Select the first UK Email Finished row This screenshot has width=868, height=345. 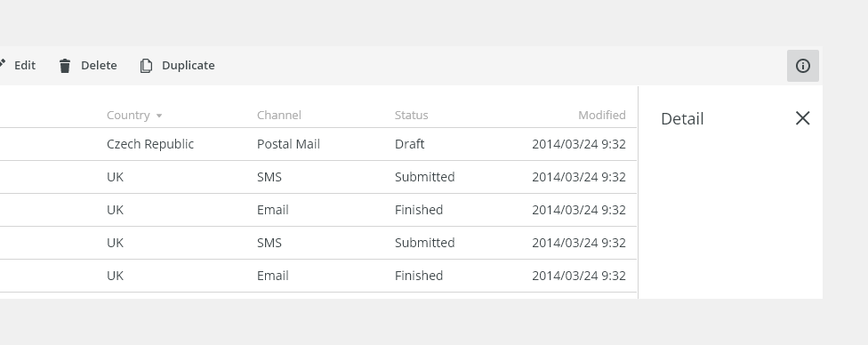(x=318, y=210)
